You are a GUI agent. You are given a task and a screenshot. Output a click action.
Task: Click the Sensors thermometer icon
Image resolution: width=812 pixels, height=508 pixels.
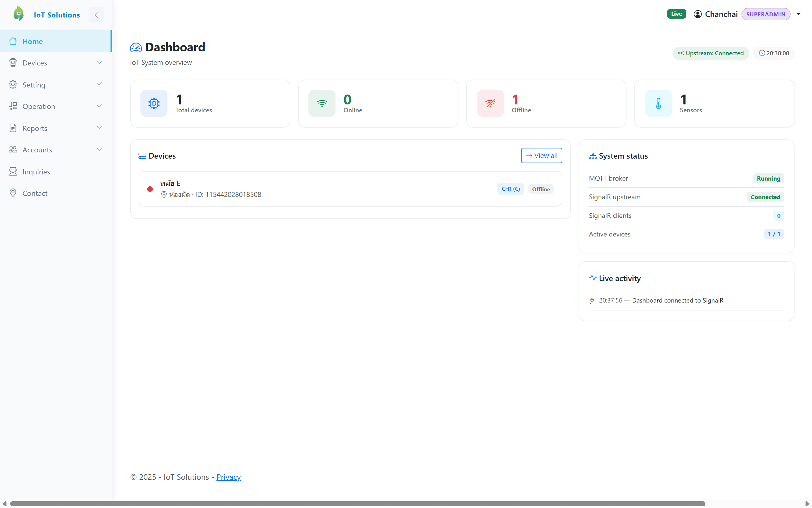[x=659, y=103]
